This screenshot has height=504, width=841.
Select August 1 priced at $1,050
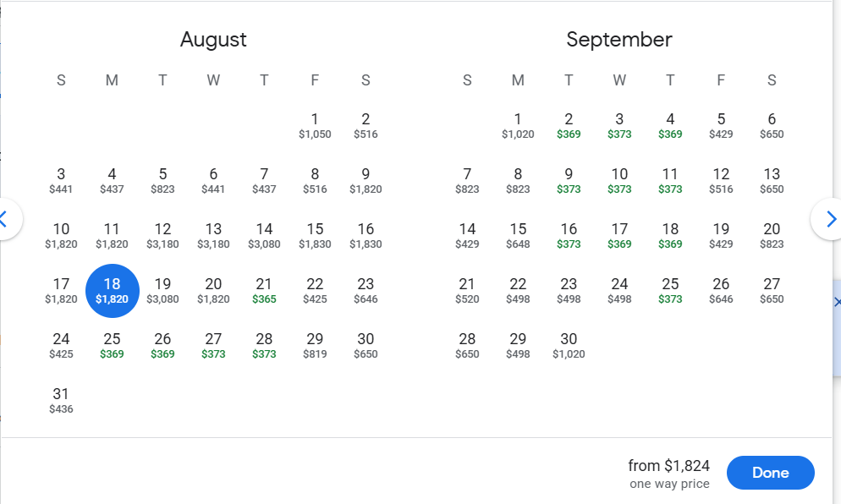pyautogui.click(x=315, y=125)
